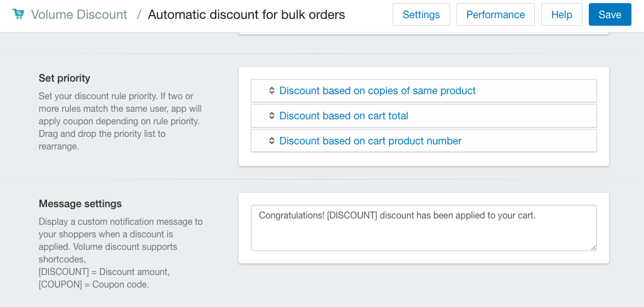This screenshot has height=307, width=644.
Task: Click the "Set priority" section heading
Action: pyautogui.click(x=65, y=78)
